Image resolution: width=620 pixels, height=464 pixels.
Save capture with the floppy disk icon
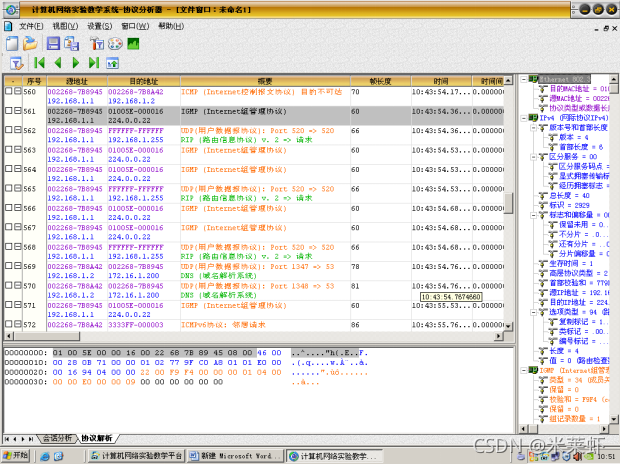(53, 44)
